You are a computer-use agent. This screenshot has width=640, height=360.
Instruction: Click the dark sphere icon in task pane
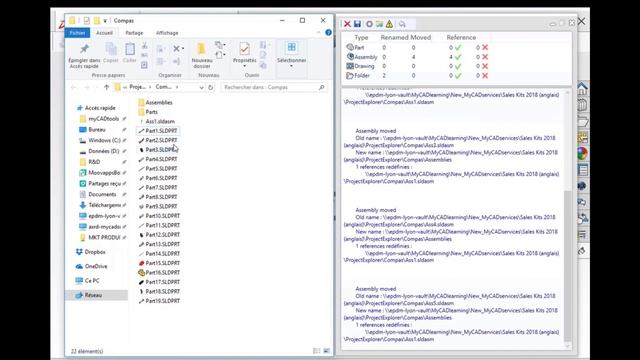point(582,186)
